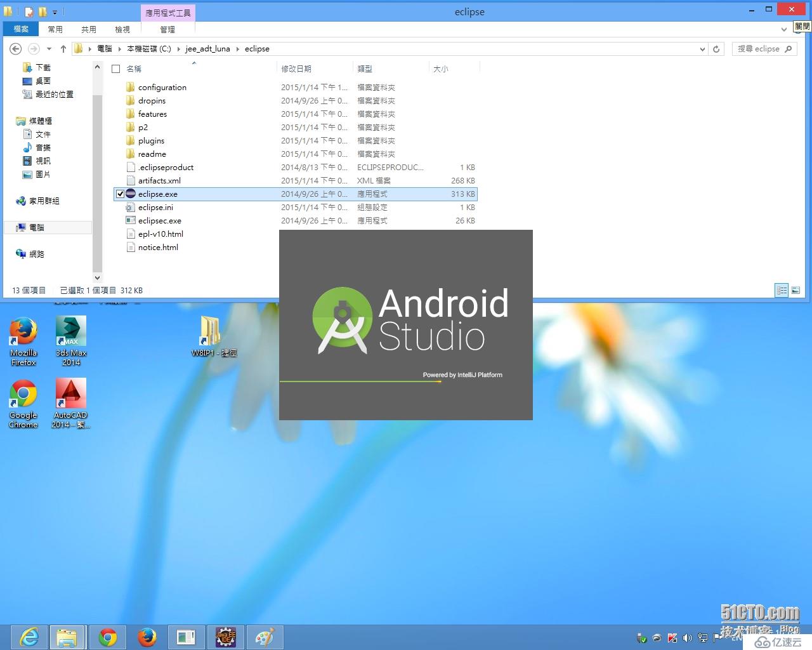
Task: Open the 常用 (Home) ribbon tab
Action: pyautogui.click(x=55, y=29)
